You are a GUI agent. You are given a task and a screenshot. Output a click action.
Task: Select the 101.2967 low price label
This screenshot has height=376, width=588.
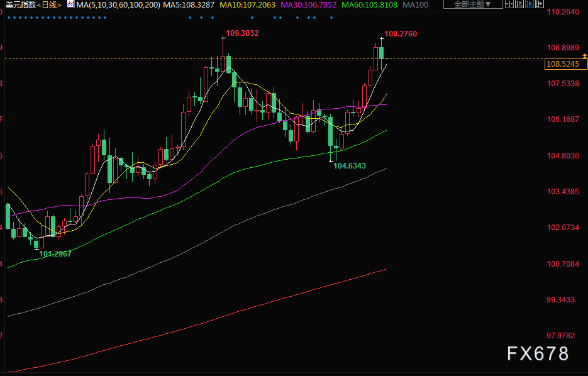click(x=55, y=254)
